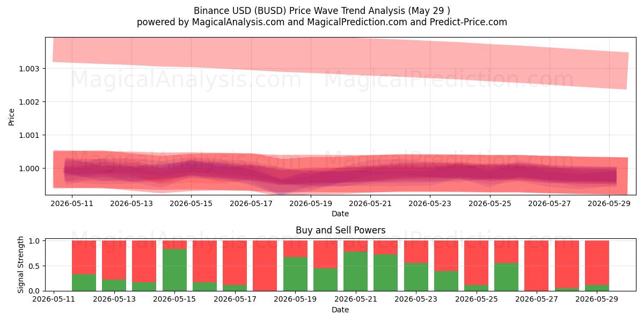
Task: Click the 'Buy and Sell Powers' chart title
Action: click(x=340, y=230)
